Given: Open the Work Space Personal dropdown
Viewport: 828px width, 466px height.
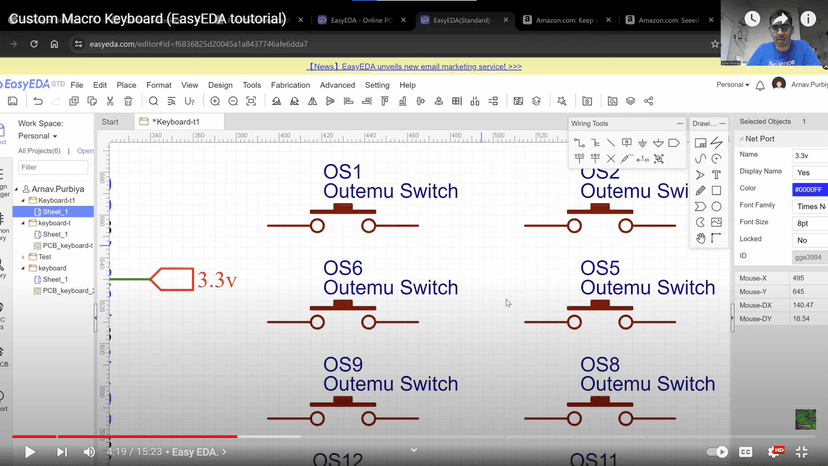Looking at the screenshot, I should point(38,136).
